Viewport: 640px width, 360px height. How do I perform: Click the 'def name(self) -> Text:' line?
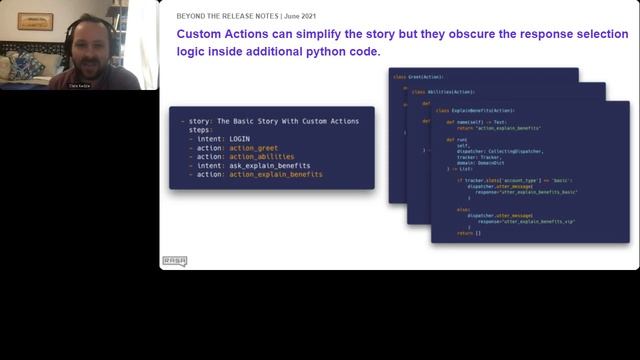pyautogui.click(x=476, y=122)
